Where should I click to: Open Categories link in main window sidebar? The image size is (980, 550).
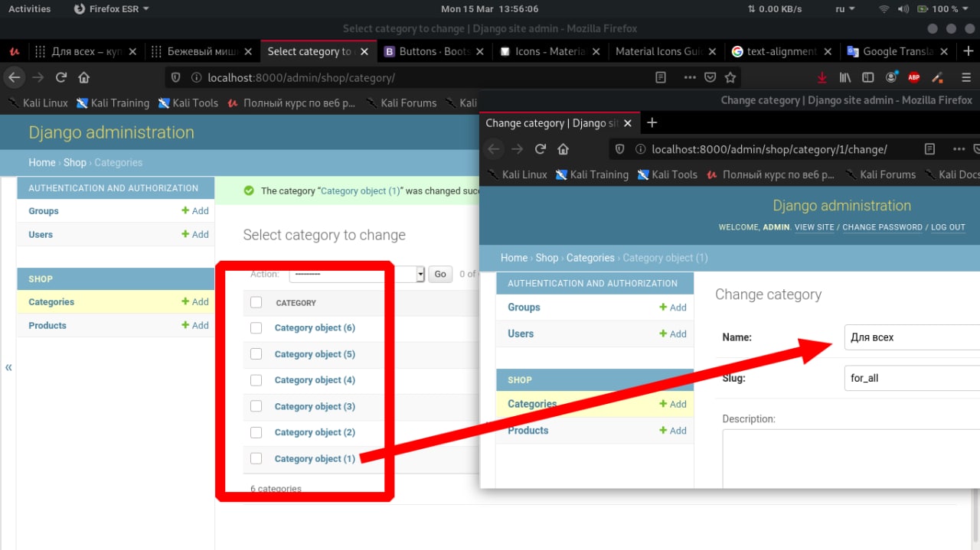[51, 302]
